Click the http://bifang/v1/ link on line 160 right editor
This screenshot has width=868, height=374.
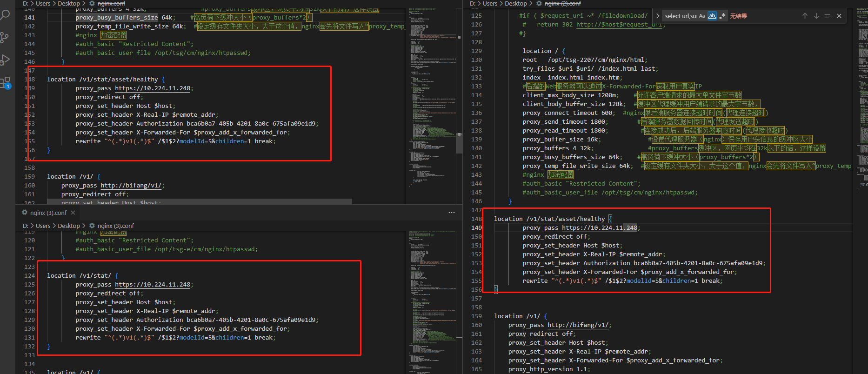coord(578,325)
